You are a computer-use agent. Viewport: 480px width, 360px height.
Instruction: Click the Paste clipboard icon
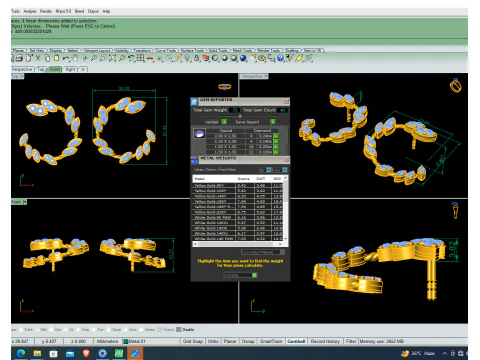(57, 58)
